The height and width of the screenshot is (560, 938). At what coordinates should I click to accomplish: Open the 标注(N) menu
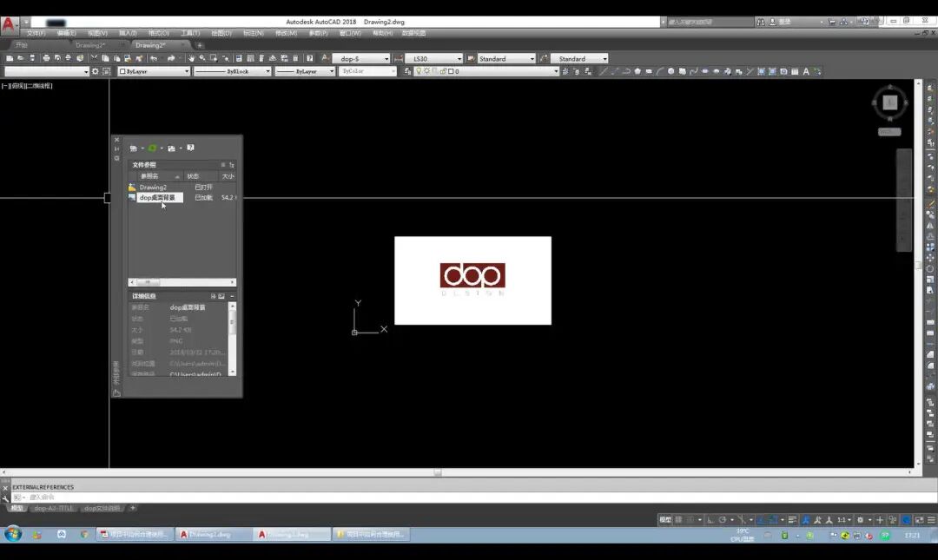tap(253, 34)
